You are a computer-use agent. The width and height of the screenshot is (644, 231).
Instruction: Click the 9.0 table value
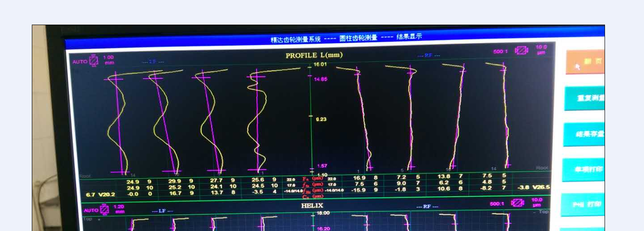401,183
